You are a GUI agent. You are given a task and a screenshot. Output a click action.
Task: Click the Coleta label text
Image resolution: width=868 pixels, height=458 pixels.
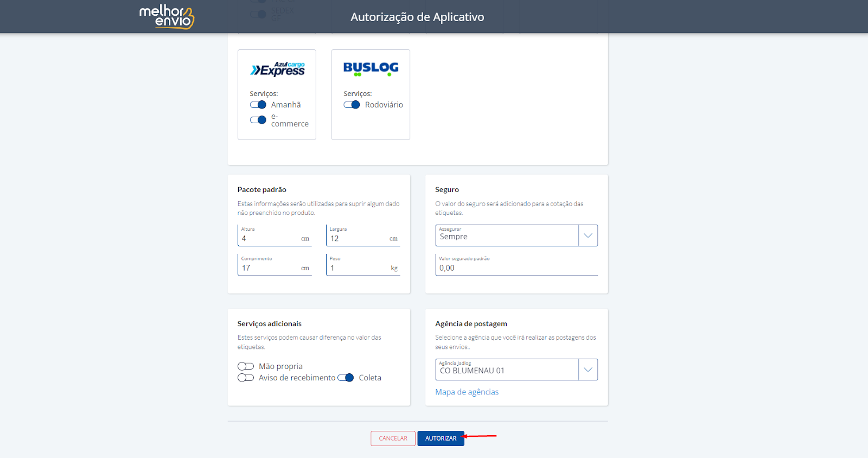370,378
